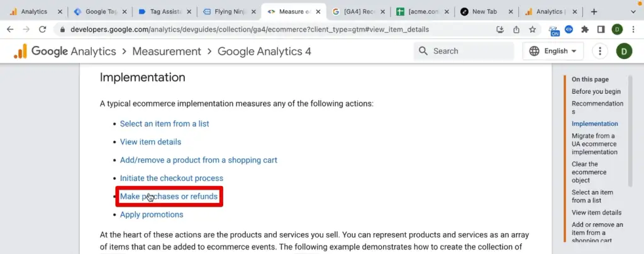Open 'Apply promotions' link
644x254 pixels.
[152, 214]
